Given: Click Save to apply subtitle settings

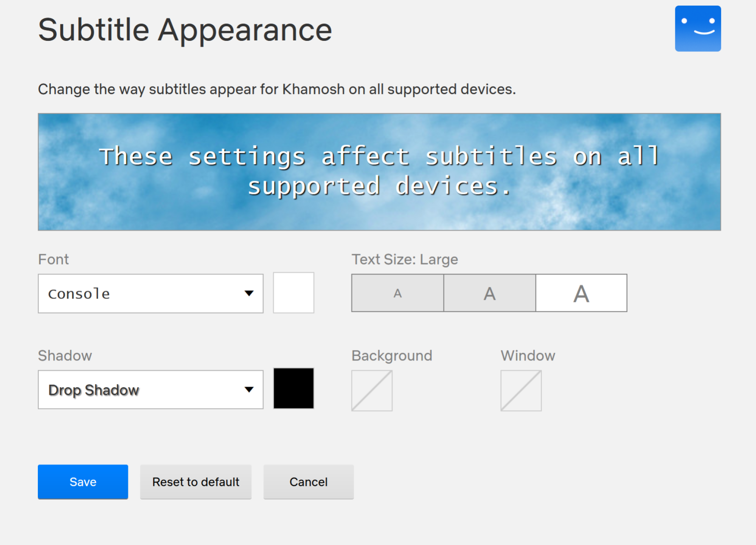Looking at the screenshot, I should tap(83, 481).
